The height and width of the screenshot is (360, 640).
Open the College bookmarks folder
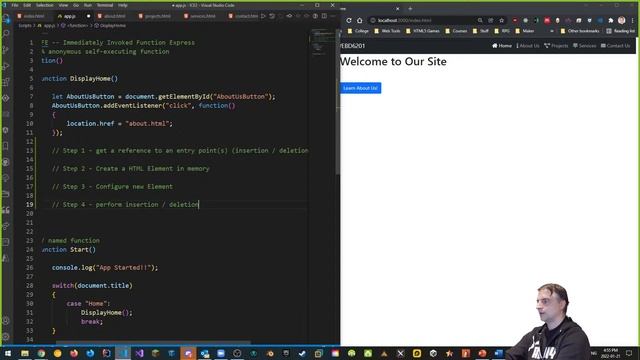358,31
